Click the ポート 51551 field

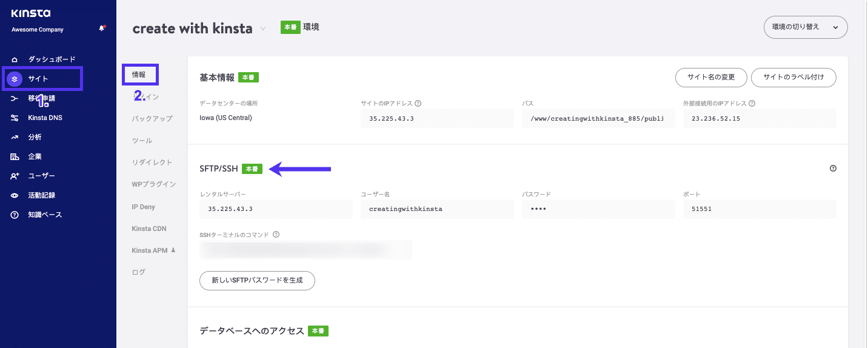click(760, 209)
